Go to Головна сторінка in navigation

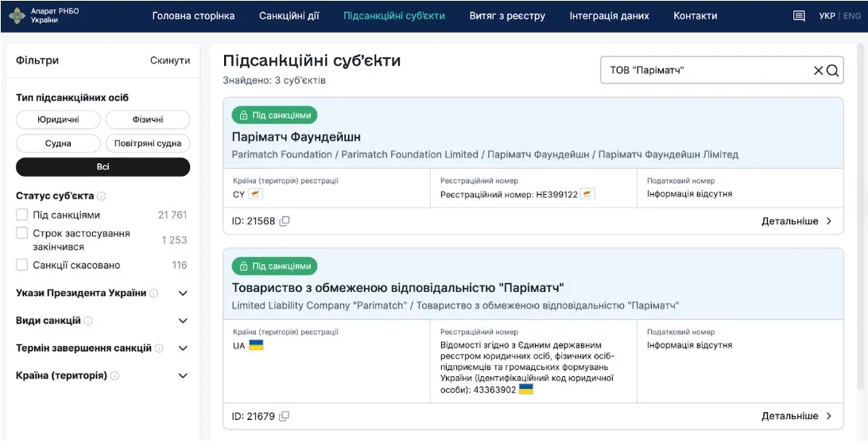193,16
